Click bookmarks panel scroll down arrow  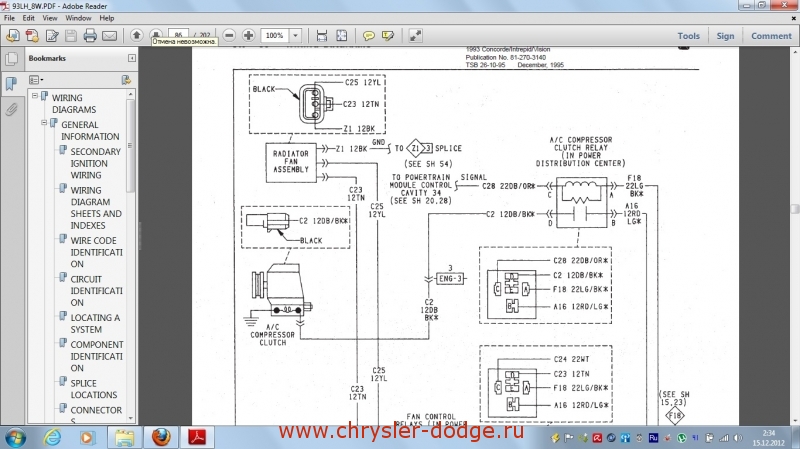coord(131,418)
